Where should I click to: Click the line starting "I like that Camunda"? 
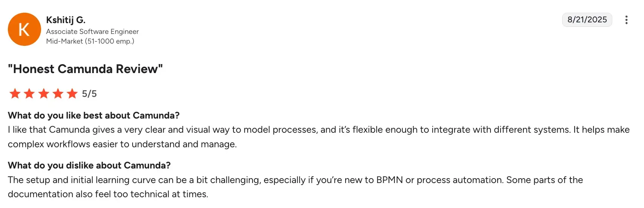tap(319, 130)
